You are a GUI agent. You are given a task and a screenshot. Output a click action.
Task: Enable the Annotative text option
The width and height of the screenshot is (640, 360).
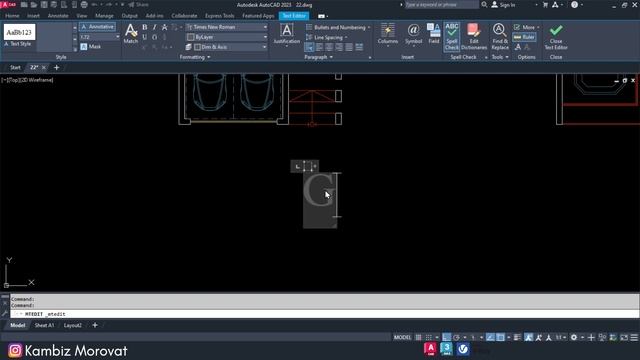click(x=98, y=27)
